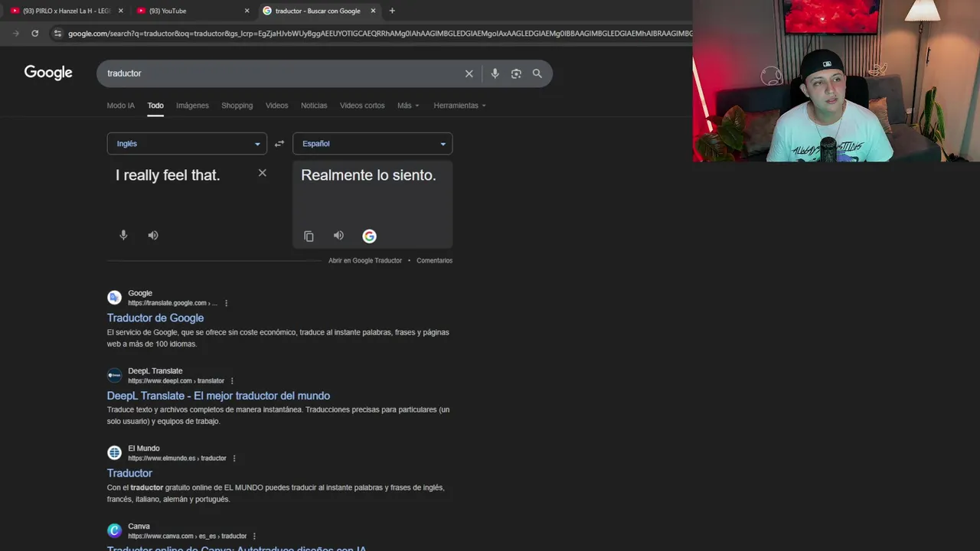Click the magnifier search button
Screen dimensions: 980x551
tap(537, 73)
